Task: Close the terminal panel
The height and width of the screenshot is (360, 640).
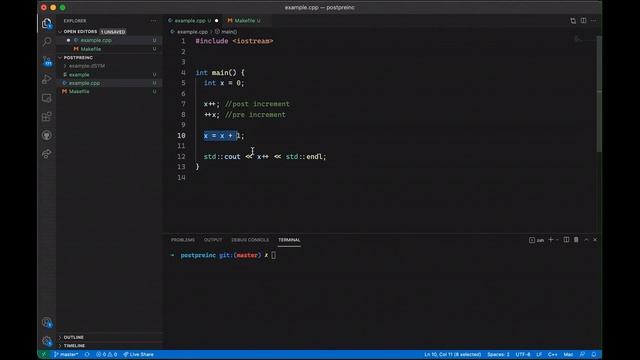Action: click(595, 240)
